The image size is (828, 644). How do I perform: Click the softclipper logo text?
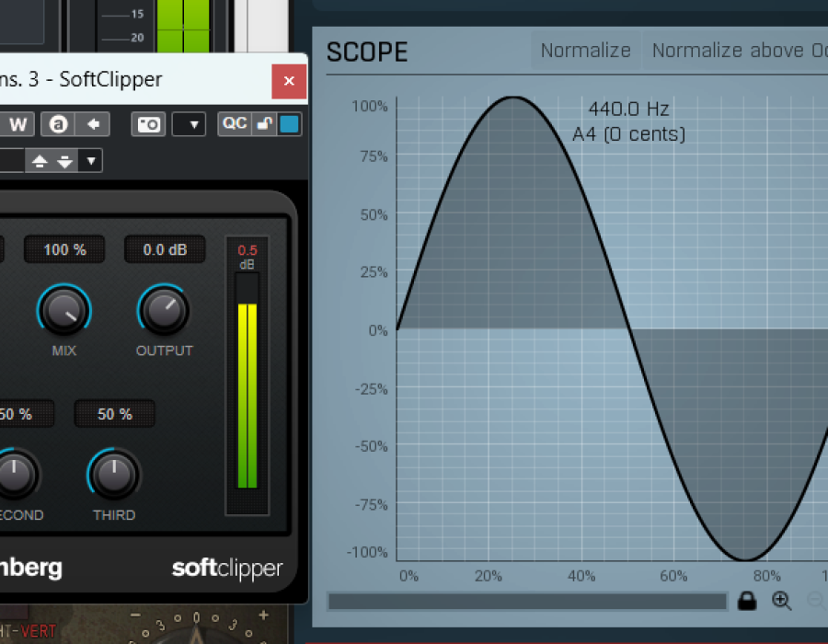coord(227,568)
